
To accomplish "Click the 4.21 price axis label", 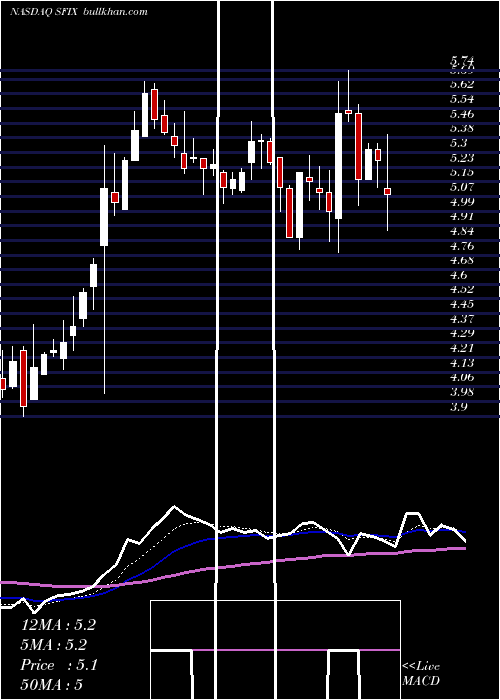I will click(x=462, y=348).
